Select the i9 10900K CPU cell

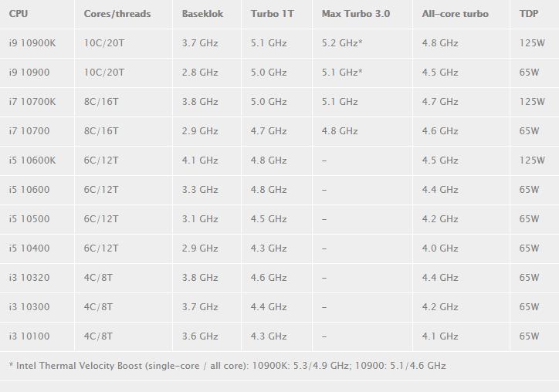coord(32,43)
